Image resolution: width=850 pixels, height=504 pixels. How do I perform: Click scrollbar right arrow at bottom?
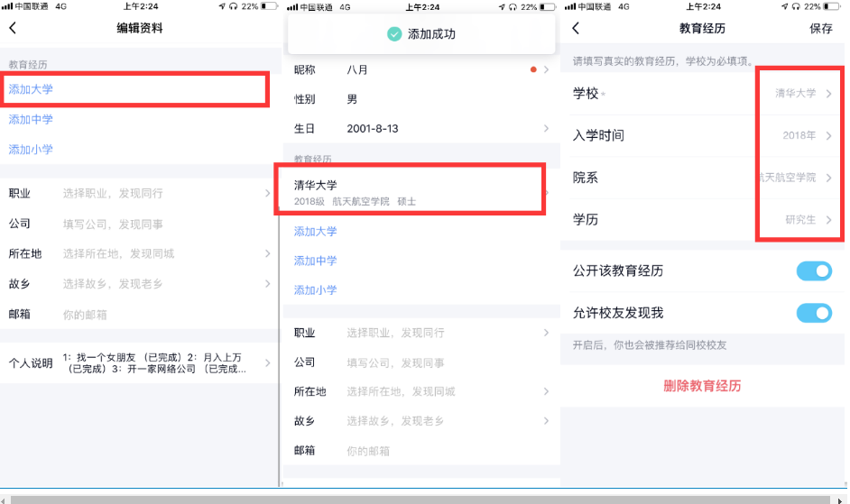click(x=839, y=500)
